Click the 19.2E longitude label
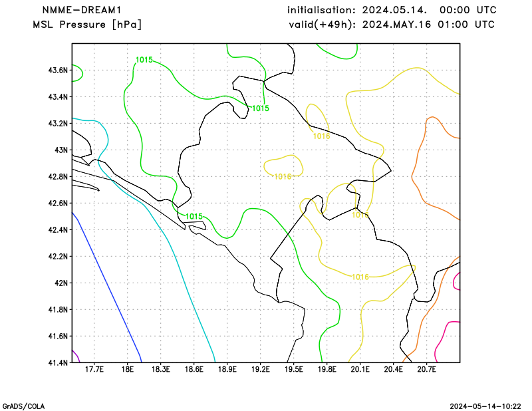Screen dimensions: 532x411 (x=260, y=369)
